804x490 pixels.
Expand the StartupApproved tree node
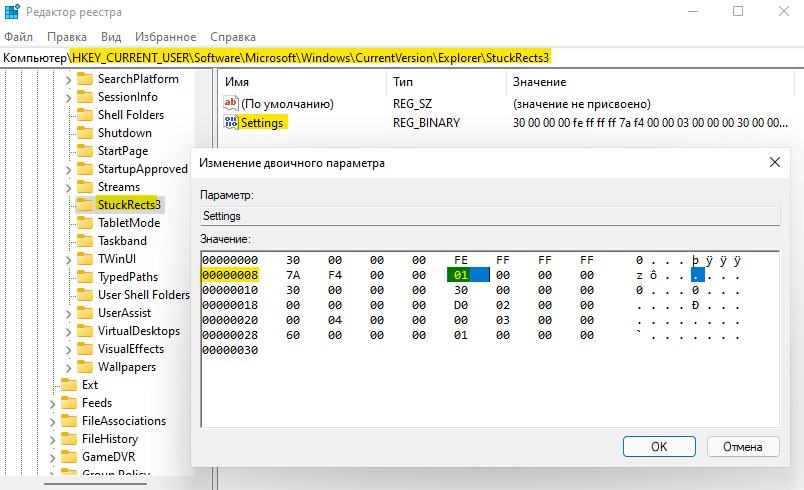(x=68, y=170)
